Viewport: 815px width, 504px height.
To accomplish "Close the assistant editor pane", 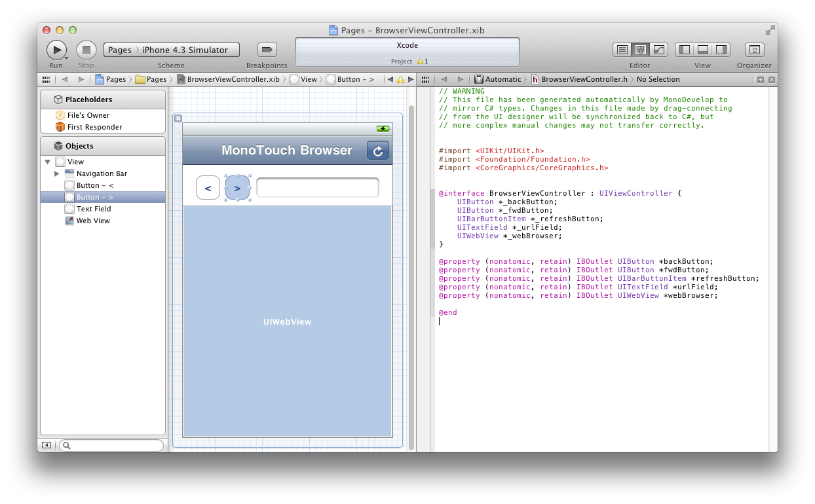I will point(772,79).
